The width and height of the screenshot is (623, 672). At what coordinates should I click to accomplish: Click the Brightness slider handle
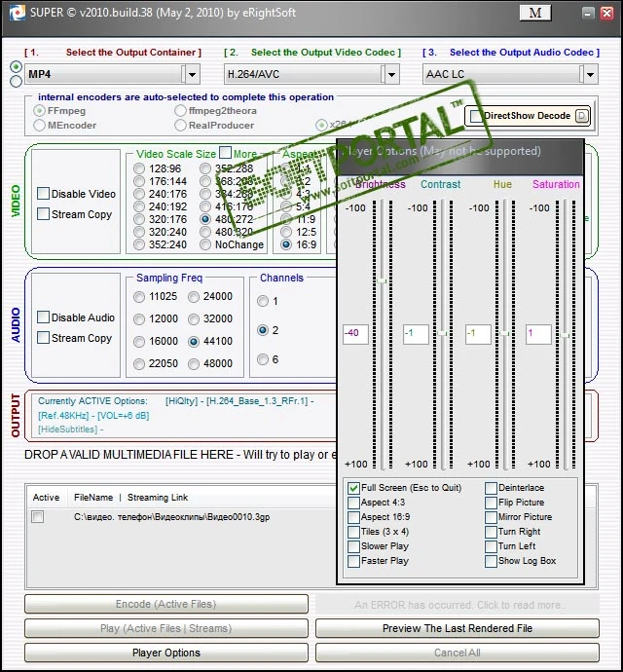tap(382, 281)
